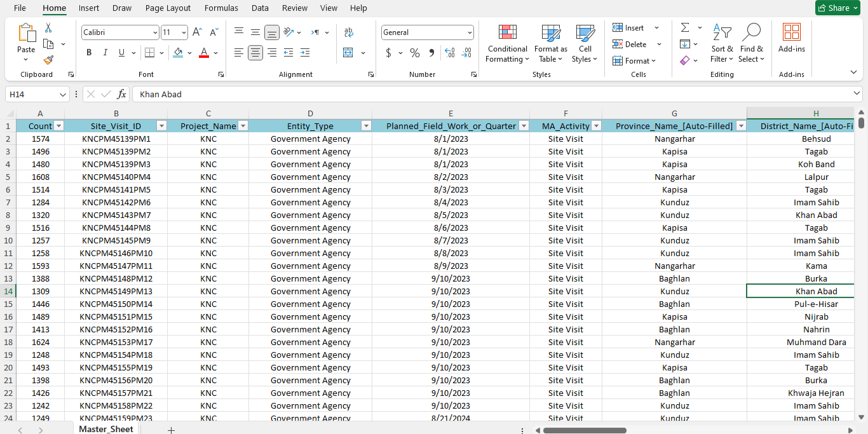The width and height of the screenshot is (868, 434).
Task: Collapse the ribbon with the chevron
Action: pyautogui.click(x=853, y=72)
